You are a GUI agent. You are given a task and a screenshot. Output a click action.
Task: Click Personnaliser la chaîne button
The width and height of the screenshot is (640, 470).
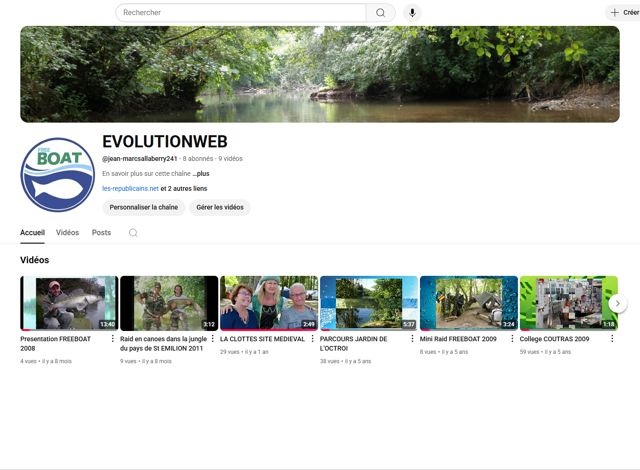pos(144,207)
